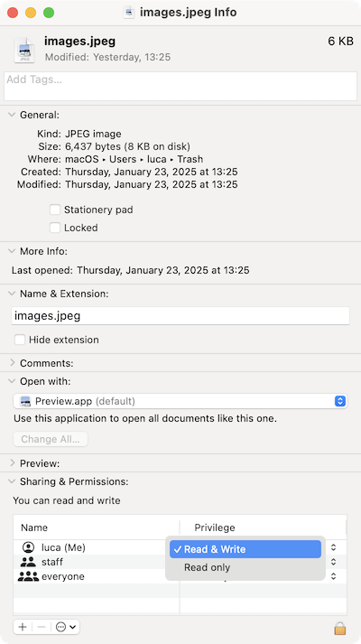
Task: Click the images.jpeg name field
Action: point(180,316)
